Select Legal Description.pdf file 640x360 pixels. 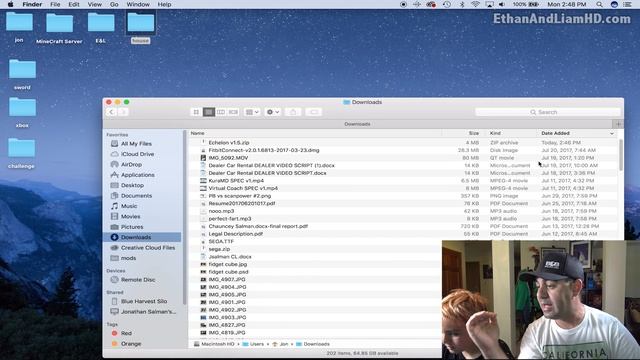pyautogui.click(x=236, y=234)
